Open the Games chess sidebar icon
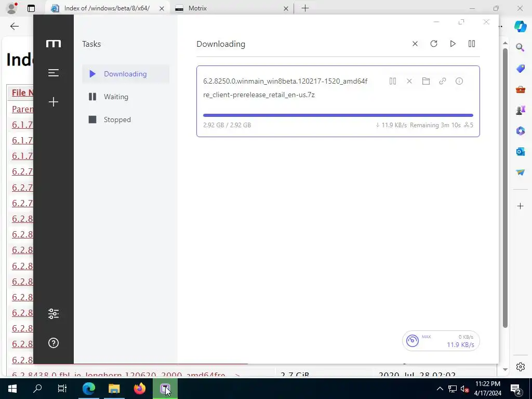The width and height of the screenshot is (532, 399). [x=520, y=110]
